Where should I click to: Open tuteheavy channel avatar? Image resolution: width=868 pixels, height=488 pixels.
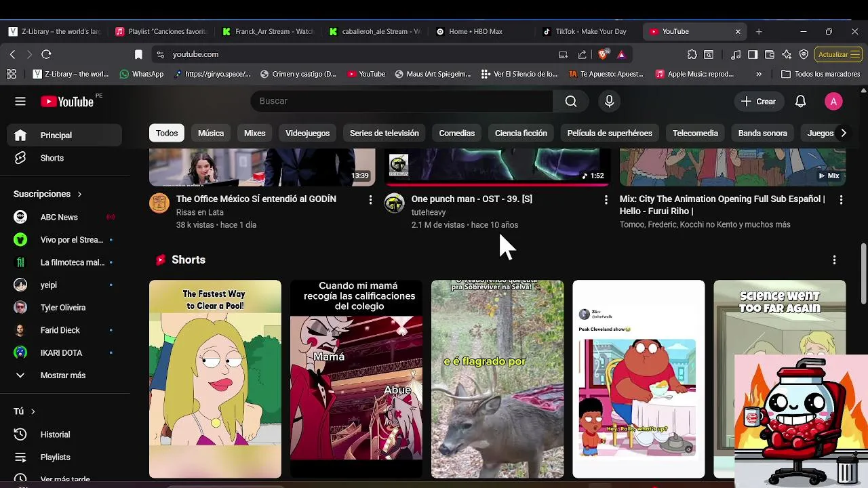tap(395, 203)
